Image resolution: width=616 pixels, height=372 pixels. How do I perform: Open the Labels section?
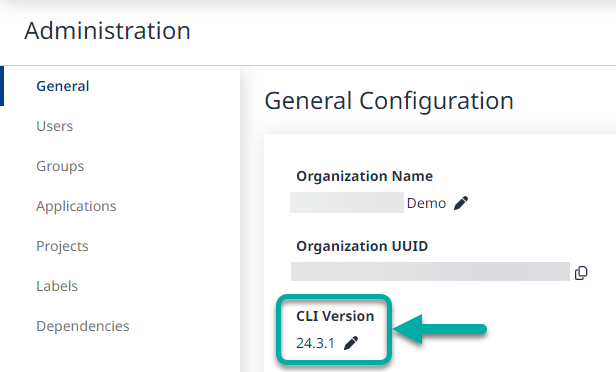57,286
